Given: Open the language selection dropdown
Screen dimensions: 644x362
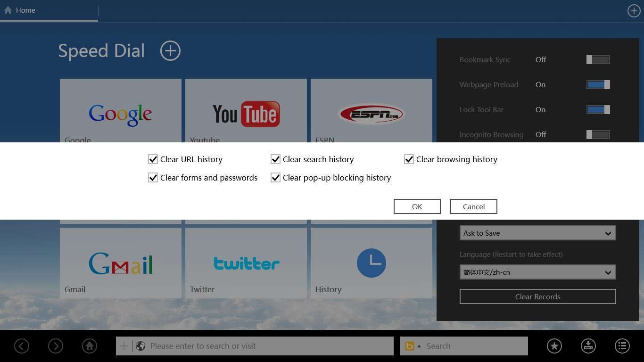Looking at the screenshot, I should click(537, 272).
